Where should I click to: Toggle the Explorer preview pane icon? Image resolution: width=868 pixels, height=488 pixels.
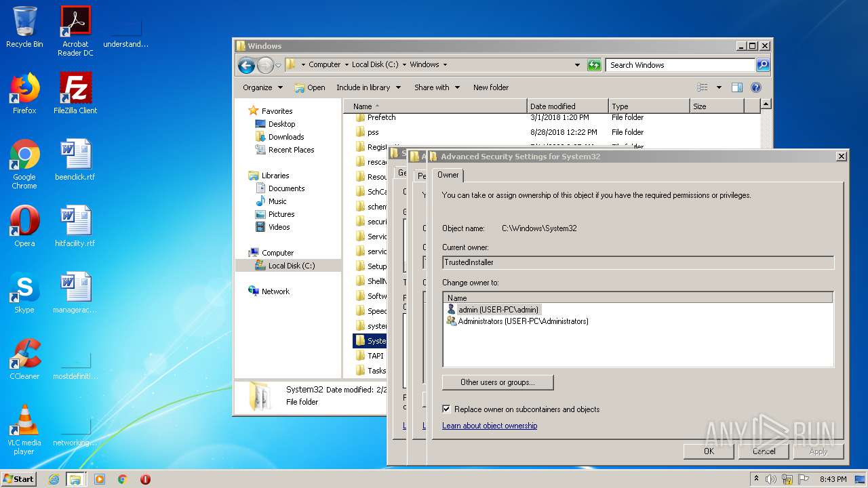[737, 87]
